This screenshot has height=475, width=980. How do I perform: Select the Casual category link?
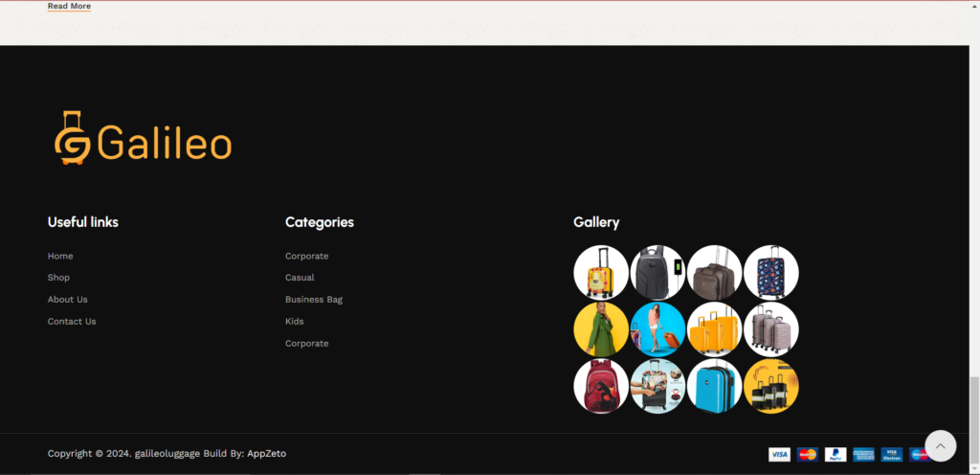pos(300,278)
